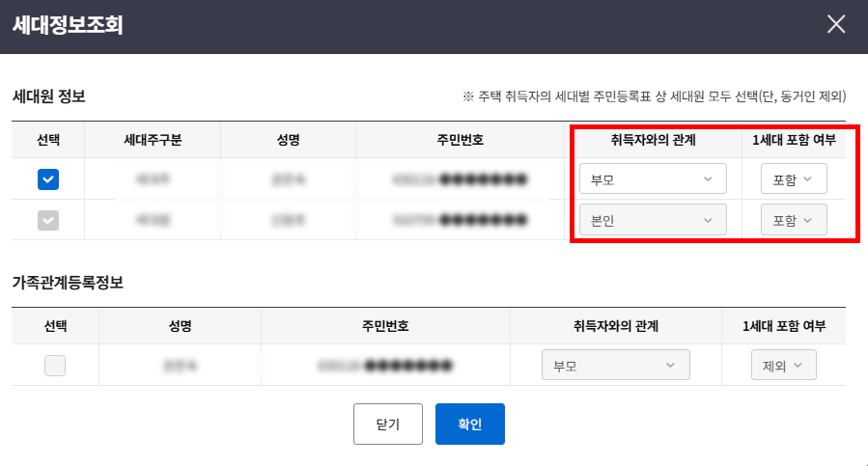
Task: Open the 본인 relation dropdown
Action: pos(653,220)
